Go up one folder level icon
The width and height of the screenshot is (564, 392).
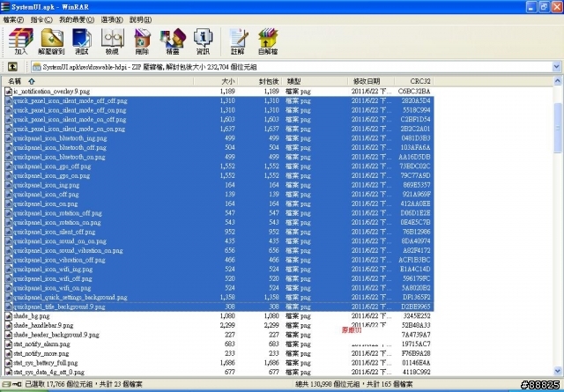pos(12,67)
